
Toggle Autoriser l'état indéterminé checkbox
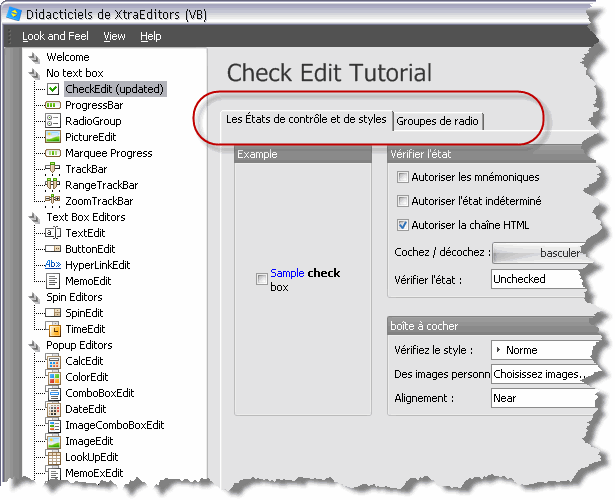click(403, 201)
